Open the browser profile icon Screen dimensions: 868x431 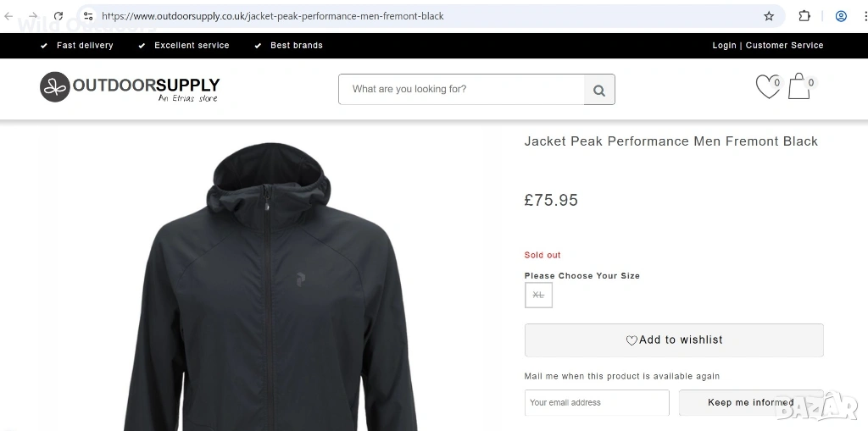[841, 16]
